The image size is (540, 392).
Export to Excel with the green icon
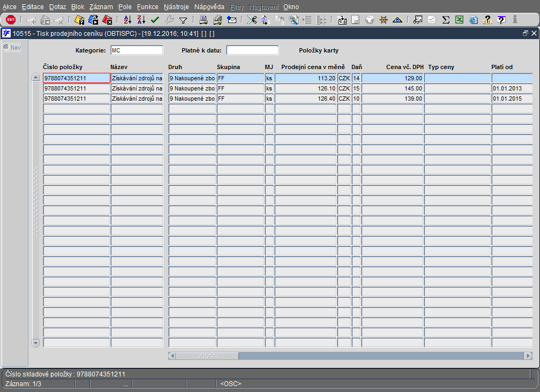point(460,20)
